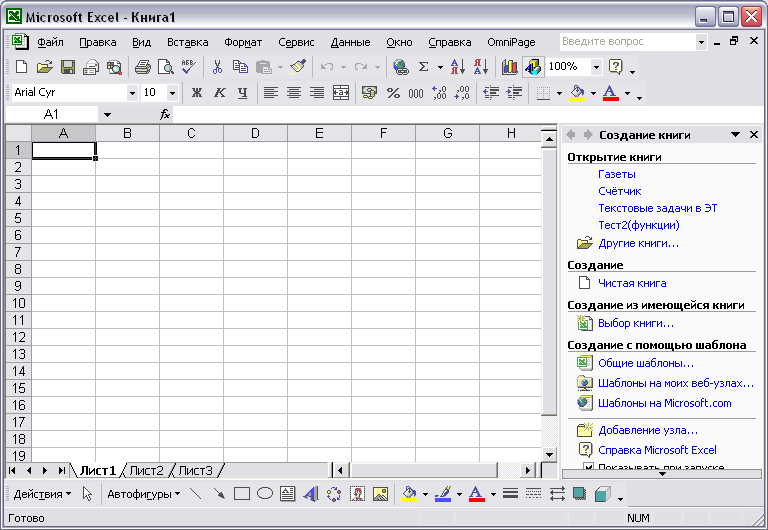The height and width of the screenshot is (530, 768).
Task: Apply line color in drawing toolbar
Action: pos(443,494)
